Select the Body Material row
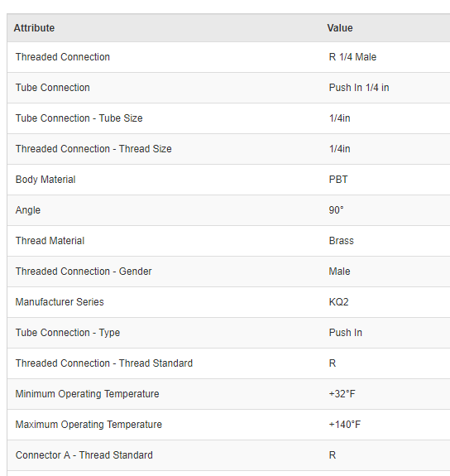This screenshot has height=476, width=450. point(228,180)
